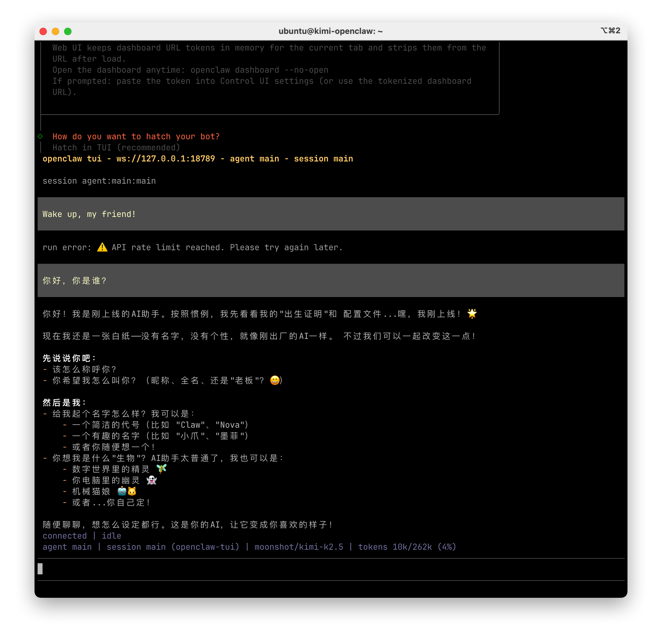
Task: Click the Wake up, my friend! message
Action: click(89, 214)
